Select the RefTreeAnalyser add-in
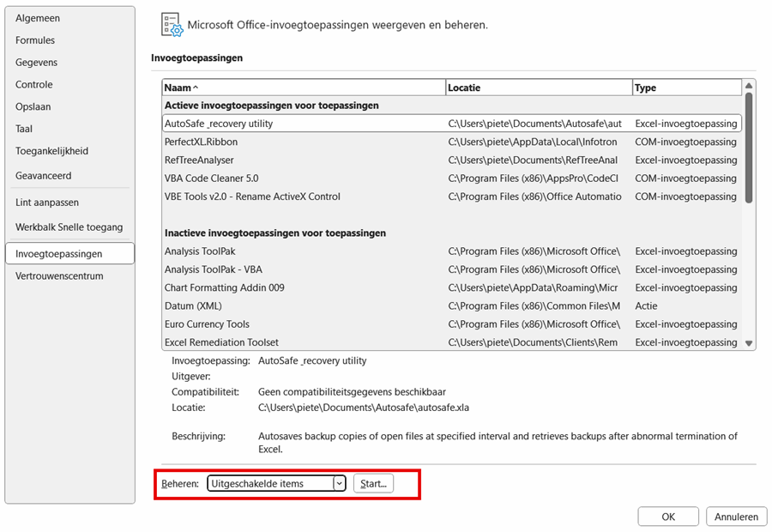 451,160
